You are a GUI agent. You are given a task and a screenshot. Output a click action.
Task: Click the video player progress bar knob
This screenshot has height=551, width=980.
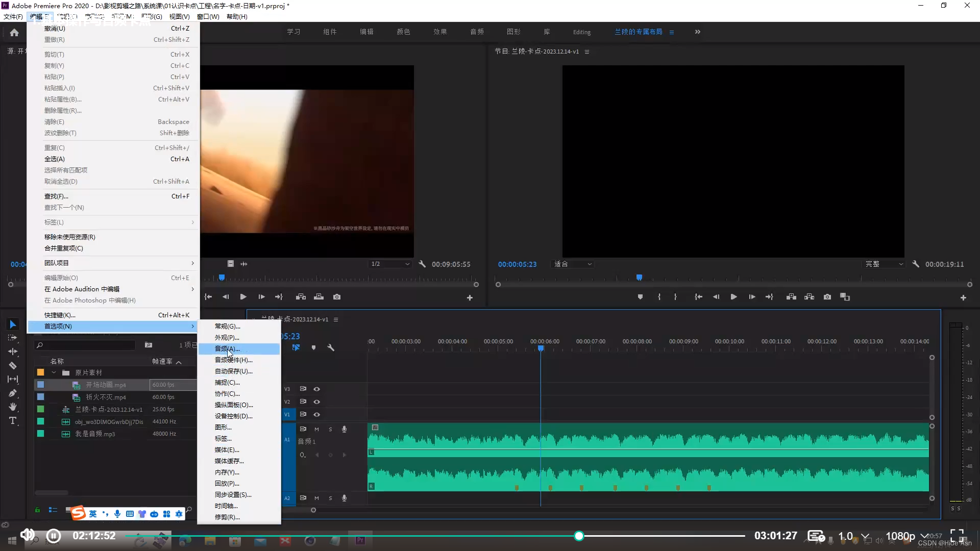579,536
